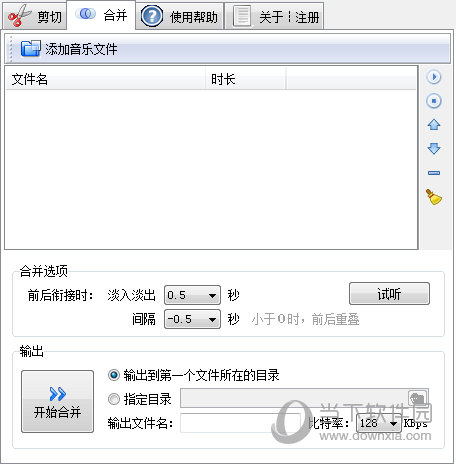The width and height of the screenshot is (456, 465).
Task: Open the 使用帮助 tab
Action: coord(180,16)
